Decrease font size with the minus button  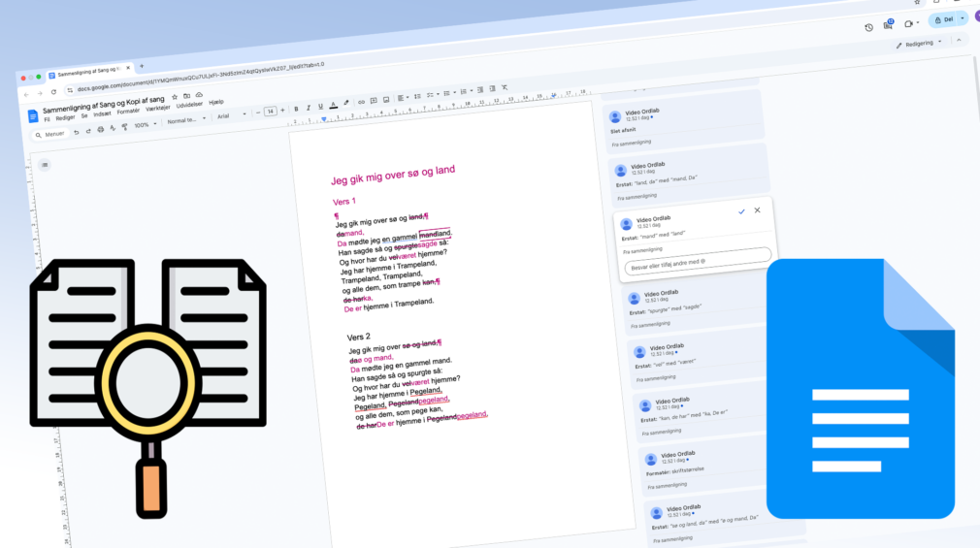[258, 113]
